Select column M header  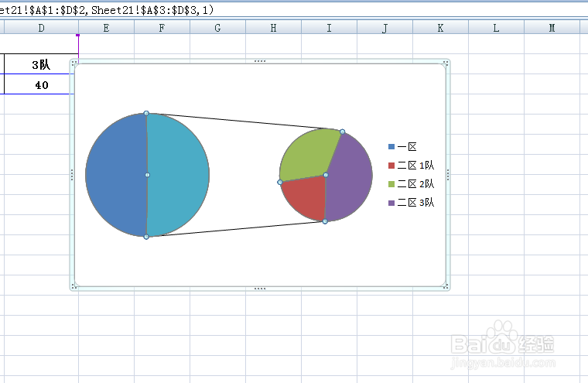click(552, 27)
